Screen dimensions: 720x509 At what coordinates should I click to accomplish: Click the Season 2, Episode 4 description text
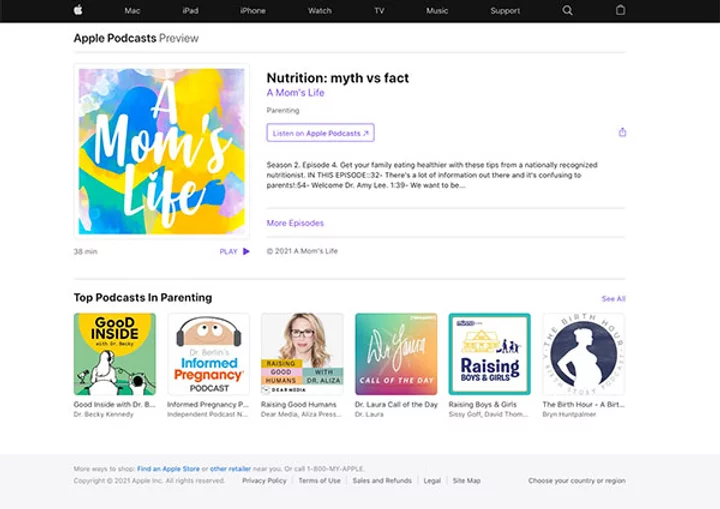pos(432,175)
